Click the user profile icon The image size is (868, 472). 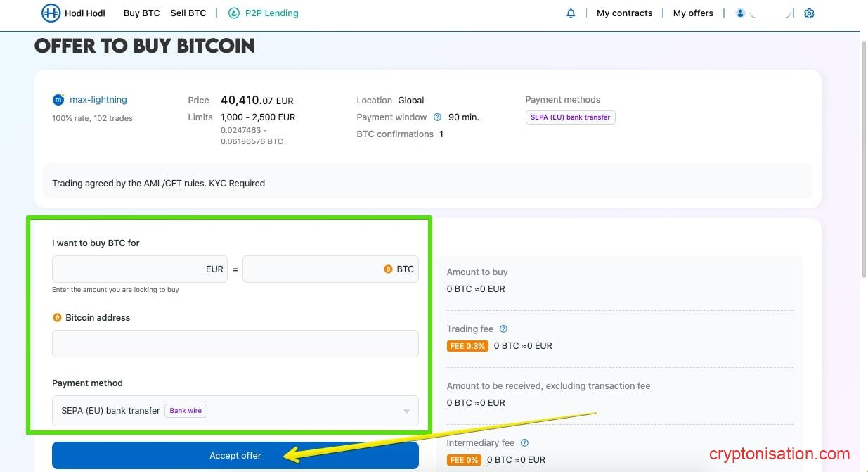coord(740,13)
